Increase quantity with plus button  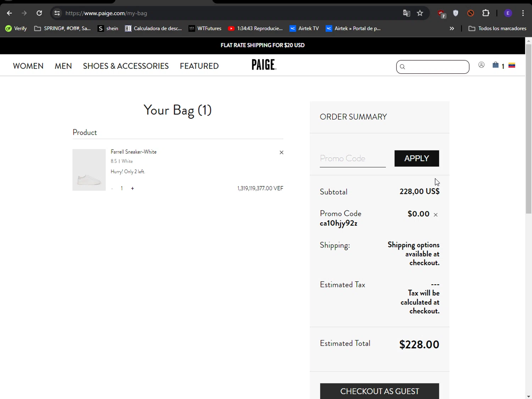(132, 188)
